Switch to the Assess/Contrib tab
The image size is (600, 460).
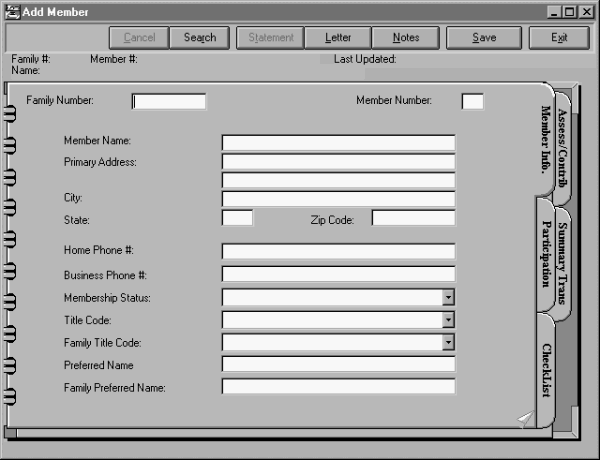563,145
